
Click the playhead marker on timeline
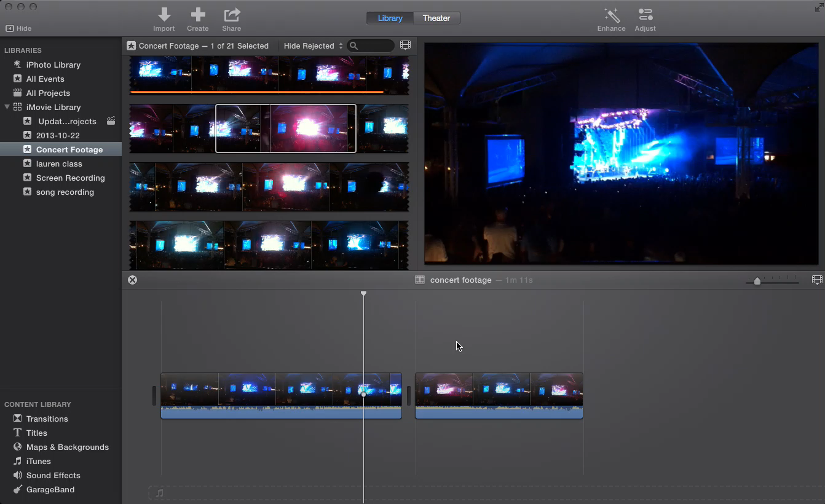(x=363, y=294)
